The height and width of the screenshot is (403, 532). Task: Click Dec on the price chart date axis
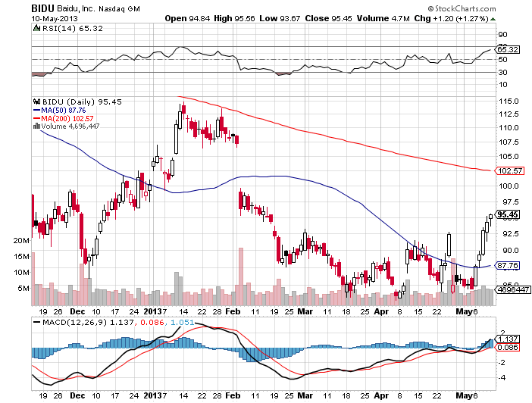(x=77, y=311)
